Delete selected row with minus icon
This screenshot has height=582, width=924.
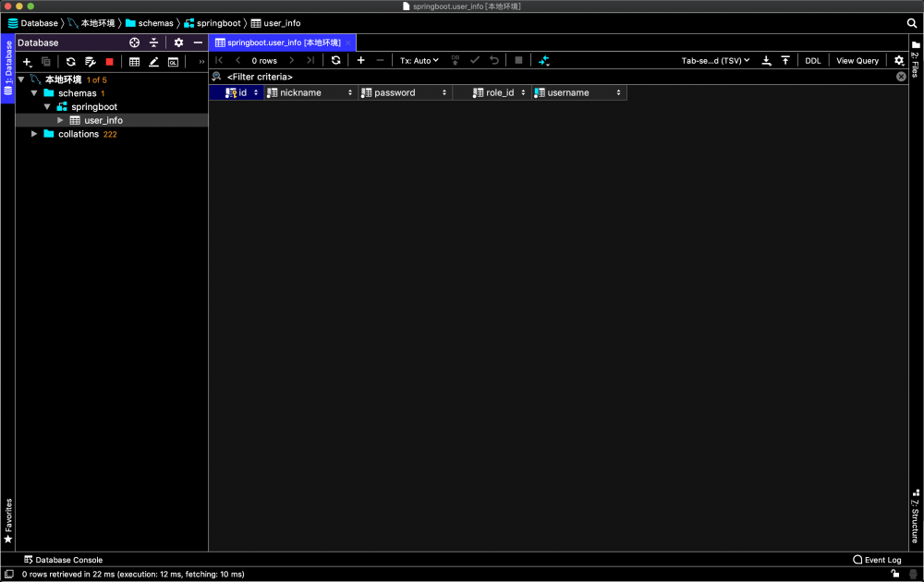click(x=380, y=60)
